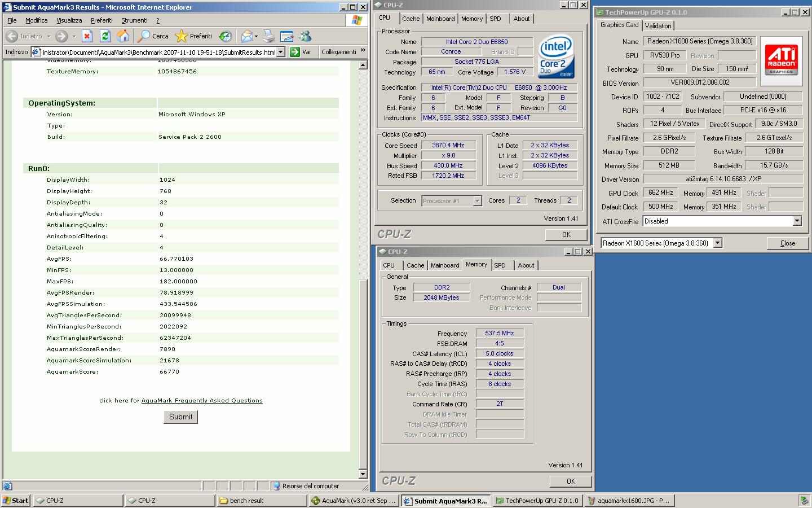Image resolution: width=812 pixels, height=508 pixels.
Task: Click the AquamarkScore value 66770
Action: tap(169, 372)
